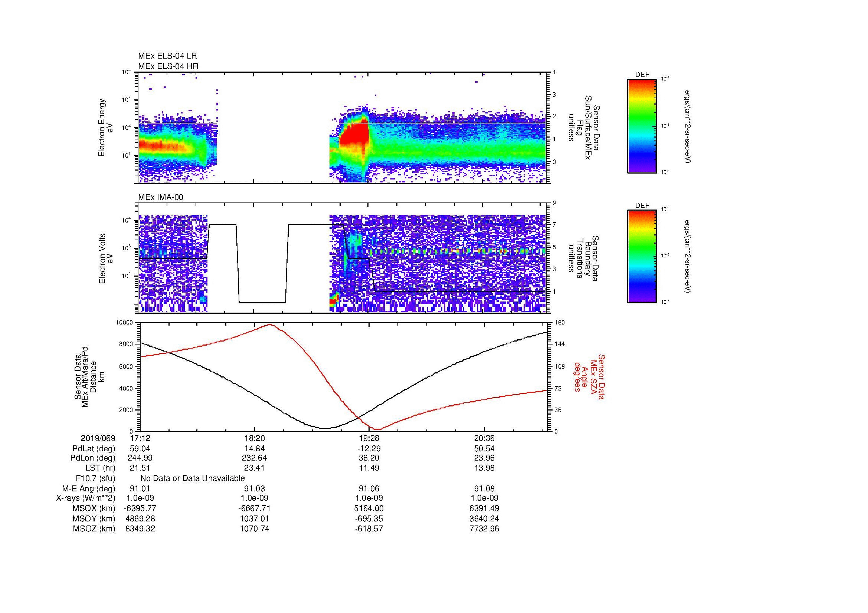Click the altitude axis tick '10000'
The image size is (868, 613).
124,323
